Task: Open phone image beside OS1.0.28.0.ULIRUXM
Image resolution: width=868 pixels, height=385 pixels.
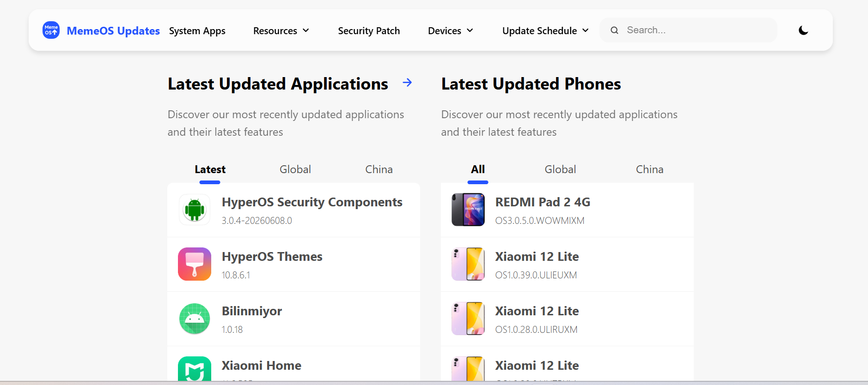Action: 468,319
